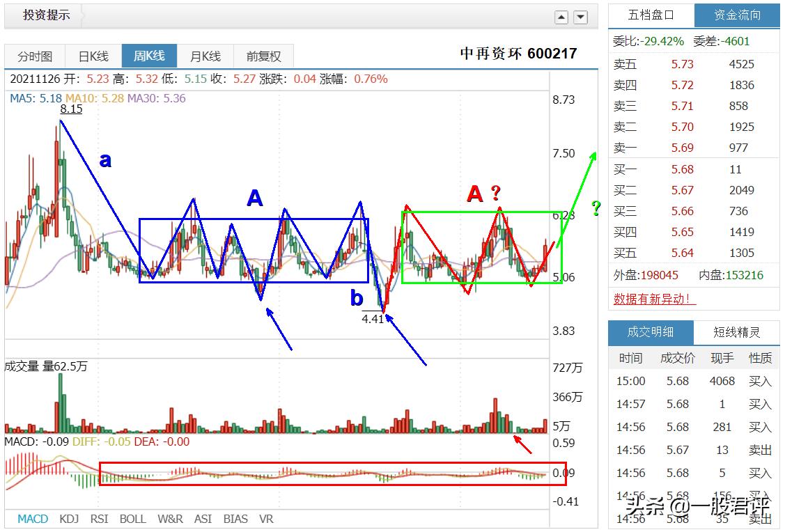Viewport: 785px width, 532px height.
Task: Open the 成交明细 tab
Action: (x=651, y=332)
